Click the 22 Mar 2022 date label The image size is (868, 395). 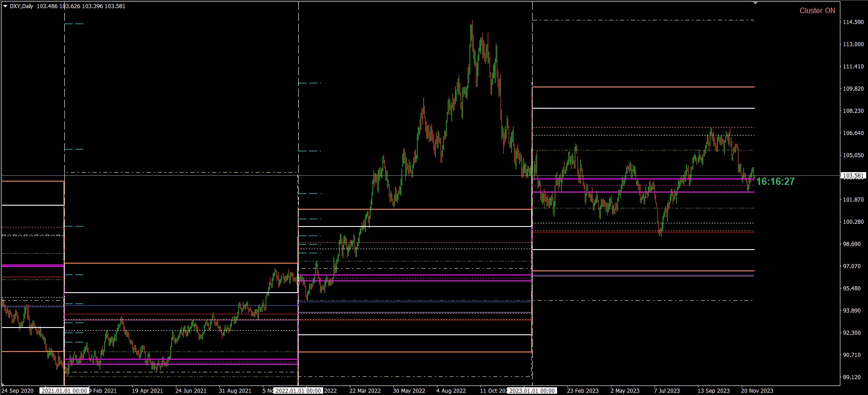click(x=365, y=390)
